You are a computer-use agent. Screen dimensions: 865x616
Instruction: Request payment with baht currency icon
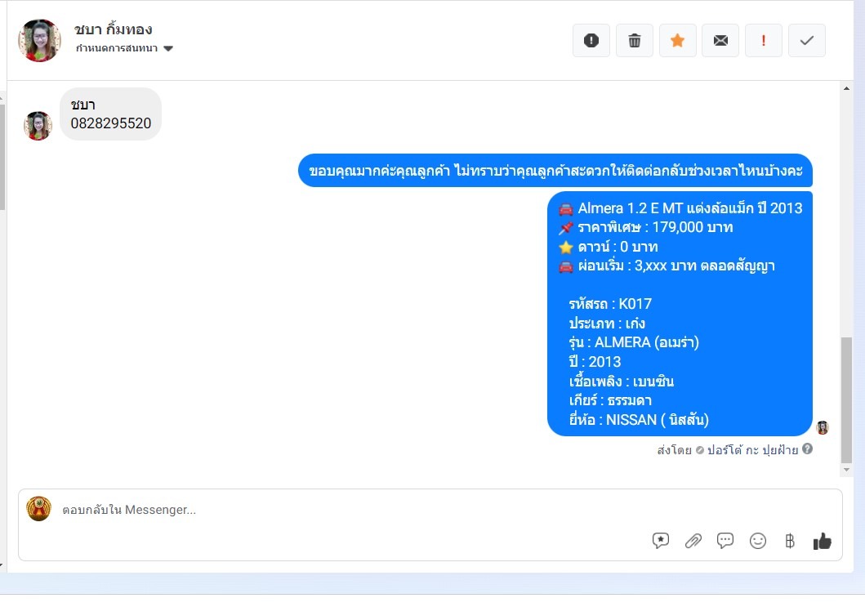(789, 541)
